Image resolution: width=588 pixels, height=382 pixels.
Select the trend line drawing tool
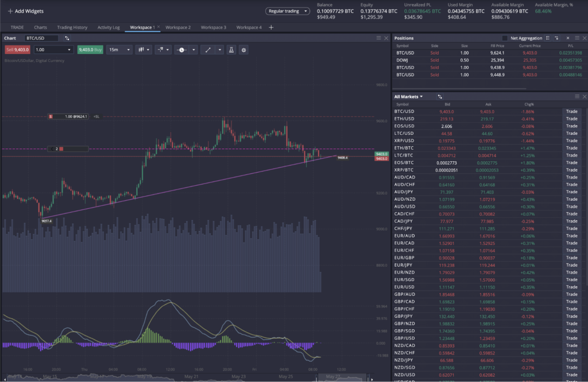pyautogui.click(x=205, y=50)
